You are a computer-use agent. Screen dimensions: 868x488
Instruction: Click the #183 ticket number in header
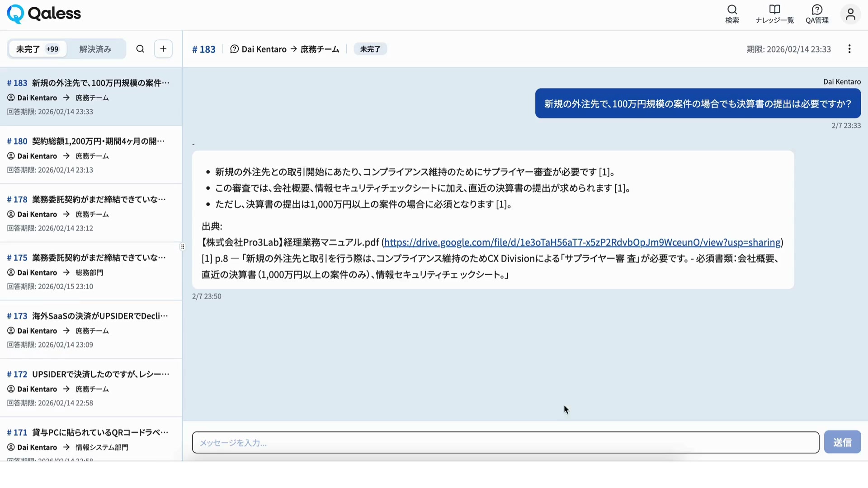[204, 49]
